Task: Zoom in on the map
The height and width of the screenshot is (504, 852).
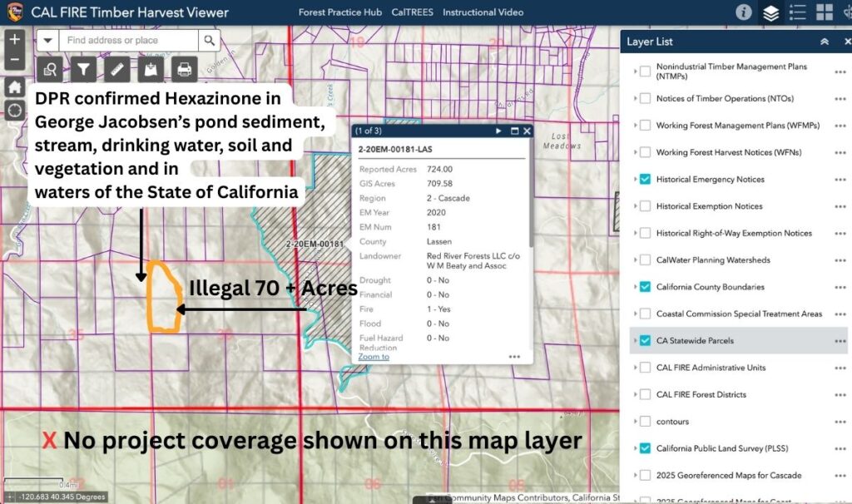Action: 15,39
